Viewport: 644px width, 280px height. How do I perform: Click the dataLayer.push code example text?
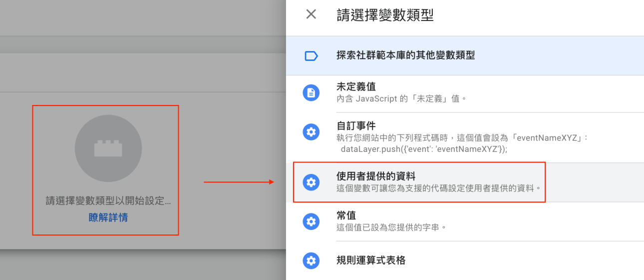click(x=424, y=149)
